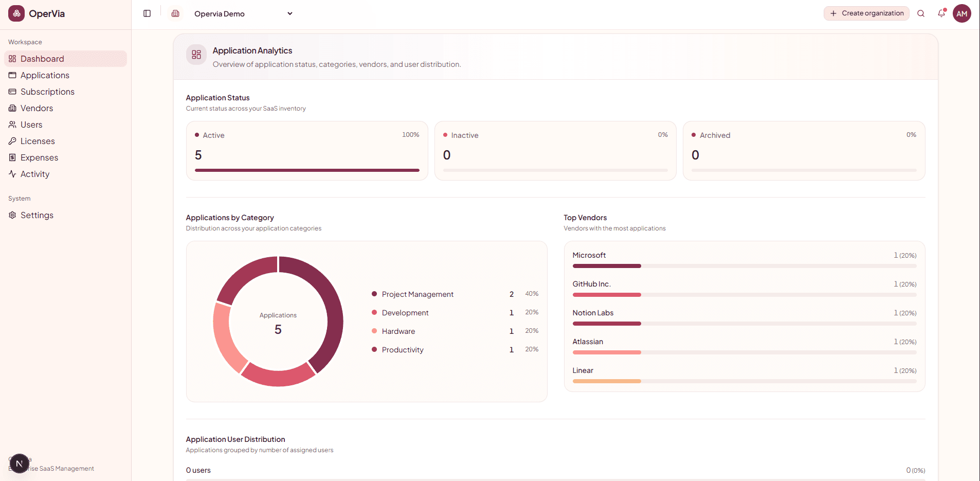Image resolution: width=980 pixels, height=481 pixels.
Task: Click the Linear vendor progress bar
Action: 745,381
